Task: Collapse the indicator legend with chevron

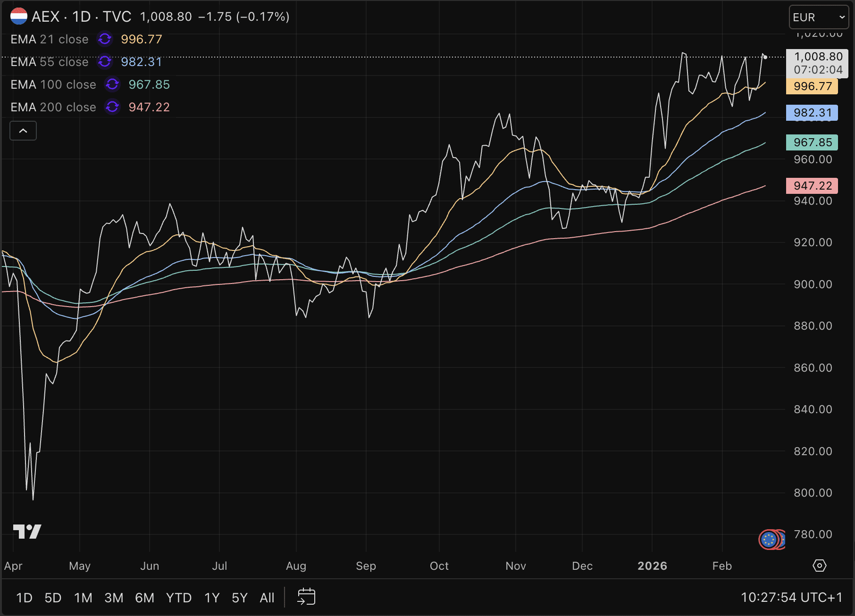Action: (x=23, y=131)
